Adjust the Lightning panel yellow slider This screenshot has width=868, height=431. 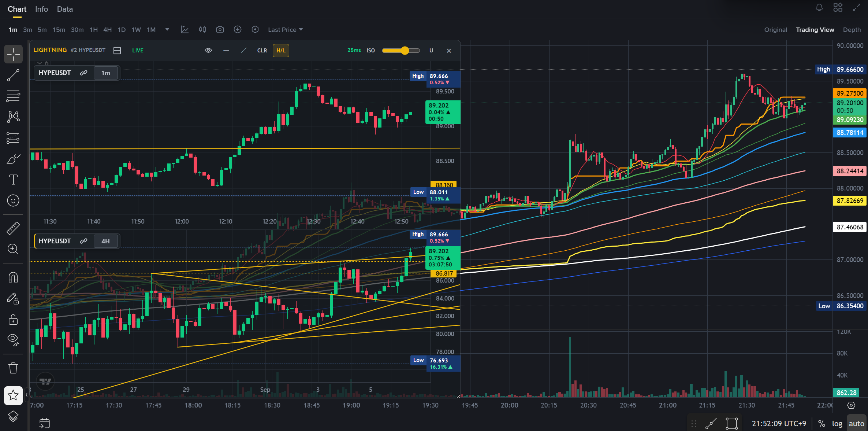pos(401,51)
